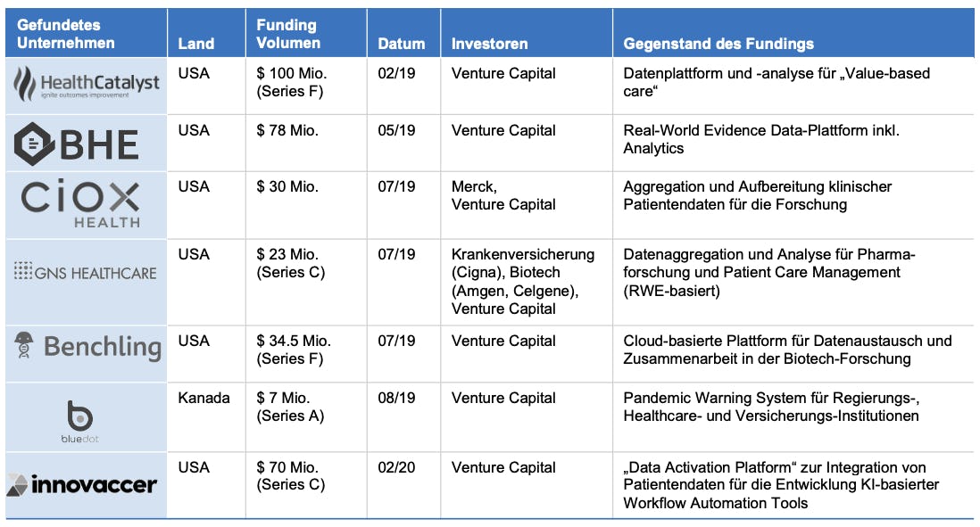Select the Land column header
Screen dimensions: 980x527
pyautogui.click(x=196, y=44)
